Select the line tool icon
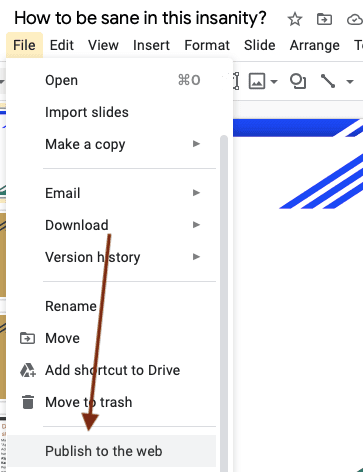363x472 pixels. pos(328,81)
